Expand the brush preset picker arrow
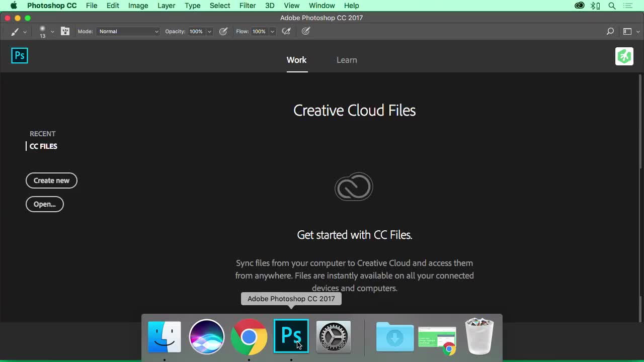Screen dimensions: 644x362 tap(52, 32)
